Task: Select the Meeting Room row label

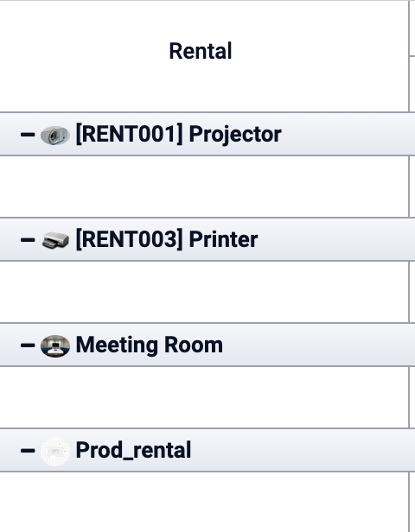Action: click(149, 345)
